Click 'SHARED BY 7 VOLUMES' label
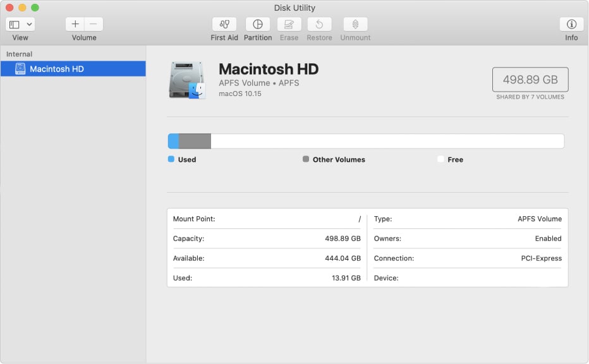This screenshot has height=364, width=589. (x=530, y=97)
